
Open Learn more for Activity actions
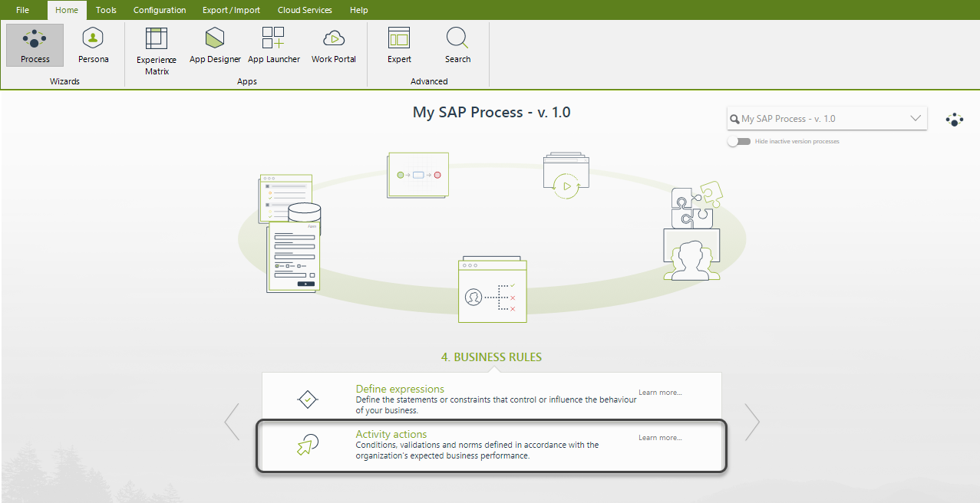(660, 438)
